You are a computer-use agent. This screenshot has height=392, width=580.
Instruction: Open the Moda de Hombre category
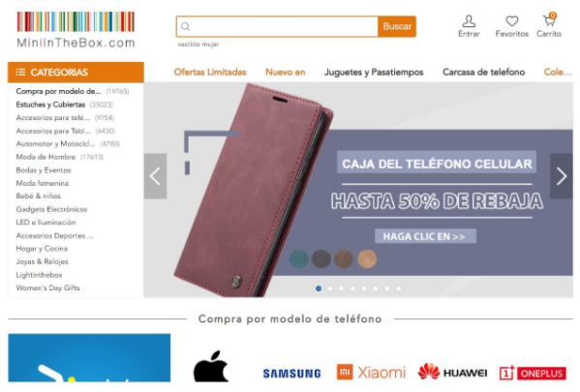point(46,157)
